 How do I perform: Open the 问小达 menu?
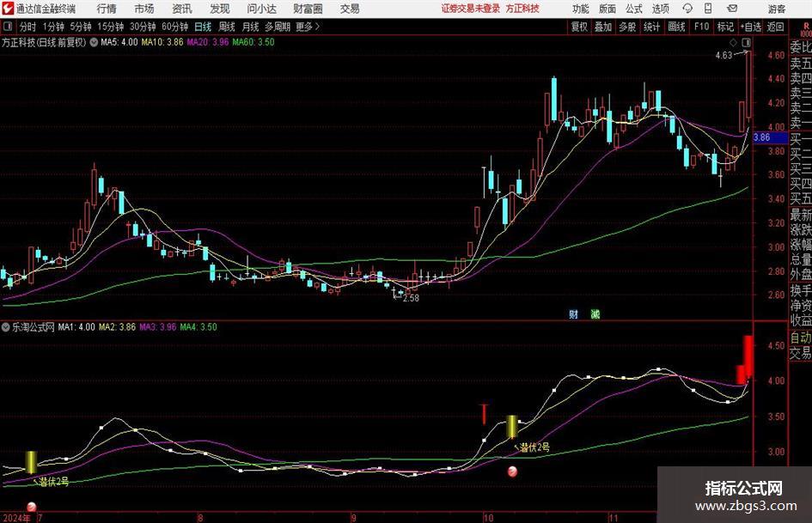click(261, 9)
